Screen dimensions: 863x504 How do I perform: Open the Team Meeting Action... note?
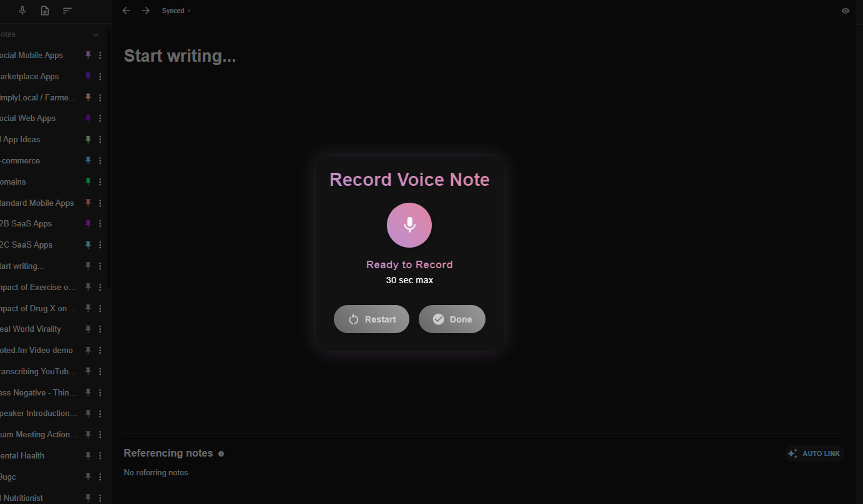(x=39, y=434)
